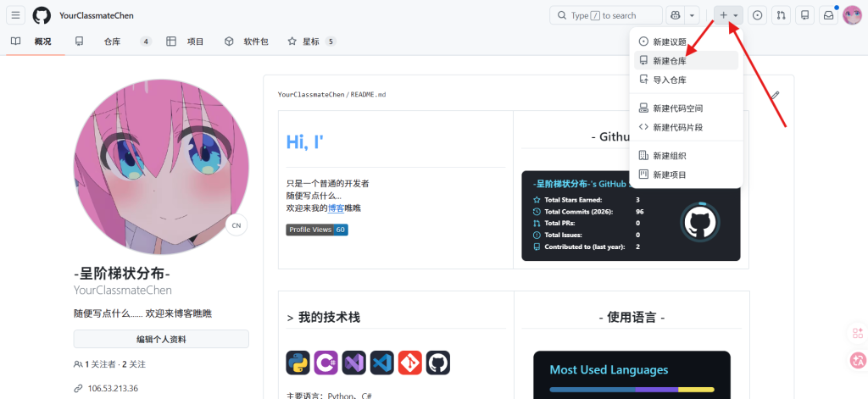Click the pink translate extension icon at right edge
The width and height of the screenshot is (868, 399).
858,361
